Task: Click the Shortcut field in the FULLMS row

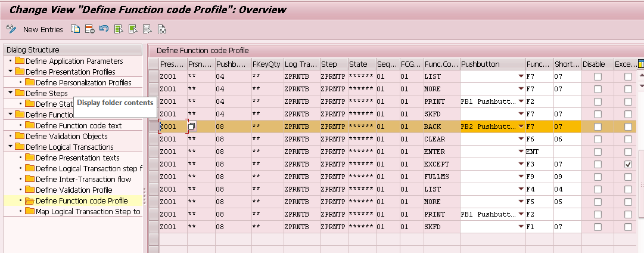Action: point(567,177)
